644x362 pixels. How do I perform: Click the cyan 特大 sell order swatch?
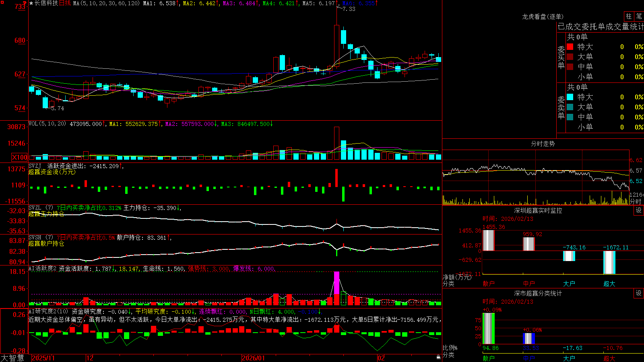click(570, 97)
